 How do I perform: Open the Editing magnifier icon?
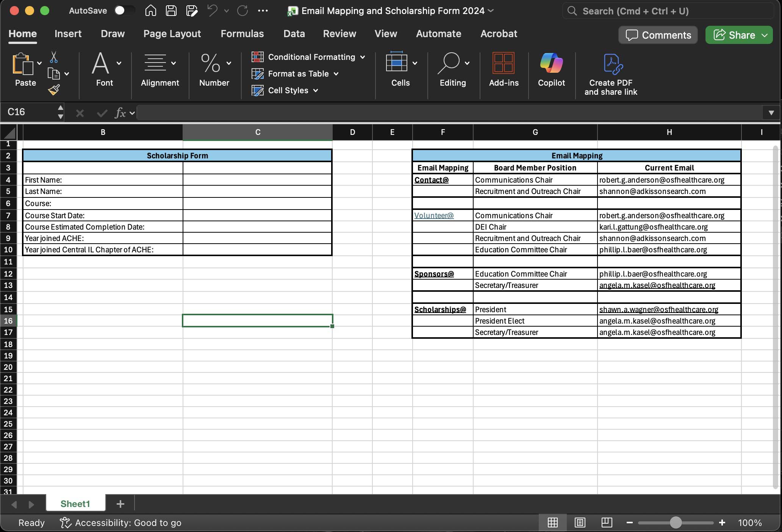click(449, 63)
